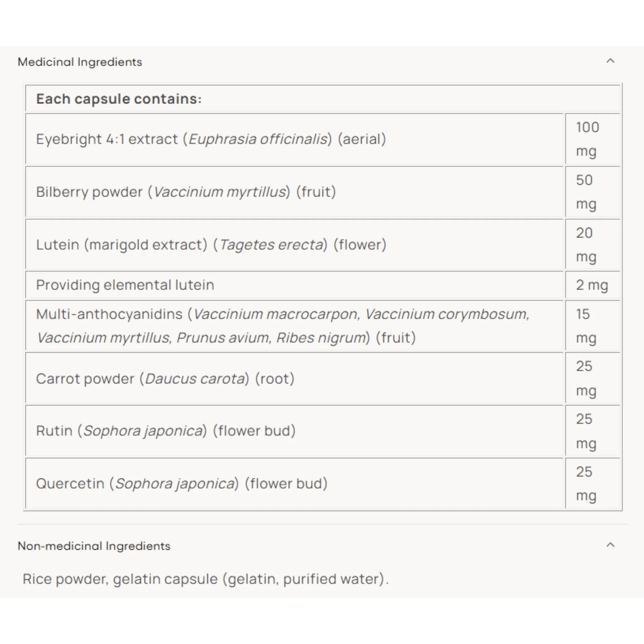Image resolution: width=644 pixels, height=644 pixels.
Task: Click the 100 mg dosage cell
Action: click(x=593, y=139)
